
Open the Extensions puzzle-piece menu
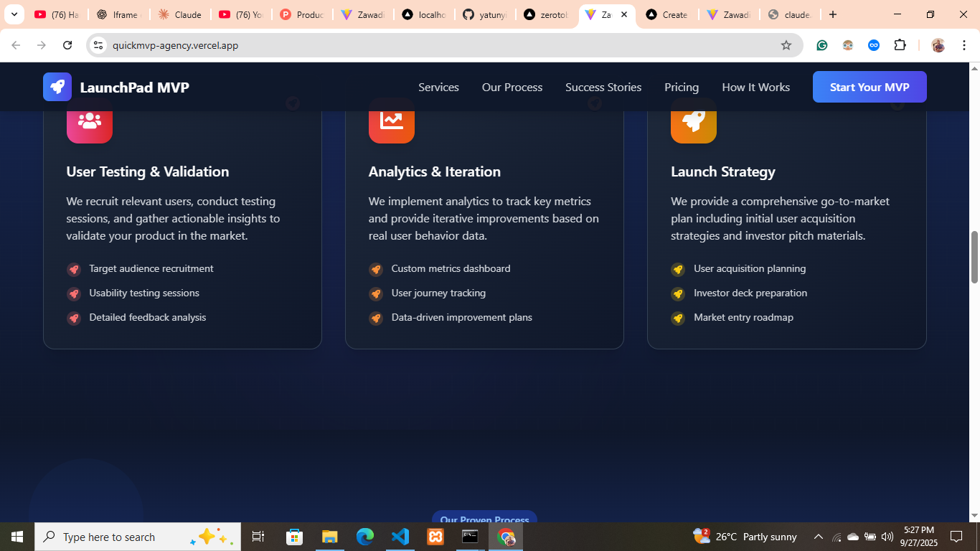[x=900, y=45]
